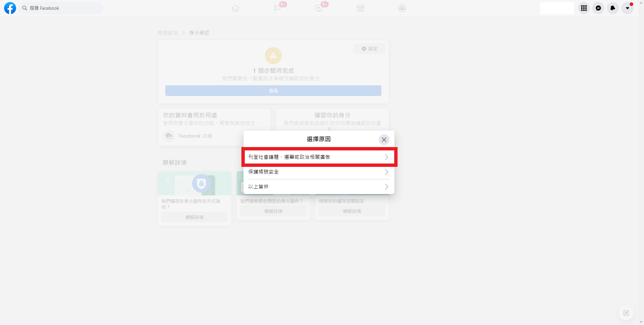Open the notifications bell icon
The height and width of the screenshot is (325, 644).
613,8
